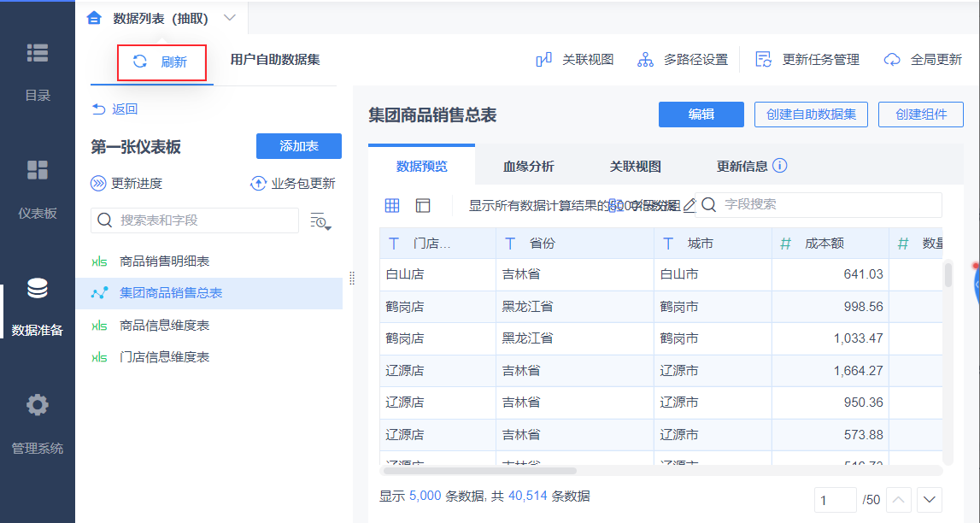Open the sort/filter list dropdown icon
Screen dimensions: 980x523
click(x=320, y=221)
